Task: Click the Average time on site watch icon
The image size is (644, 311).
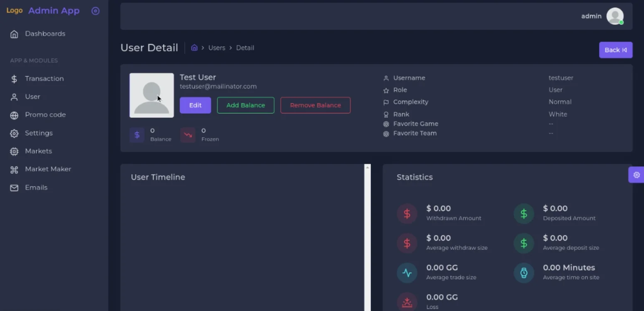Action: click(524, 273)
